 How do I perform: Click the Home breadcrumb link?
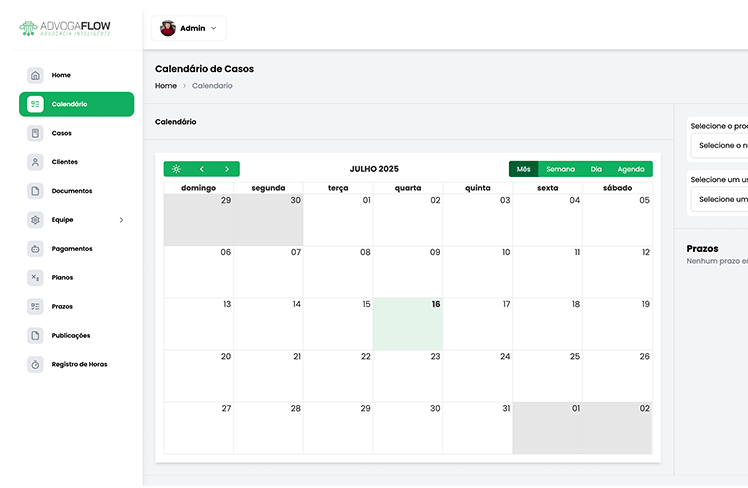(166, 86)
